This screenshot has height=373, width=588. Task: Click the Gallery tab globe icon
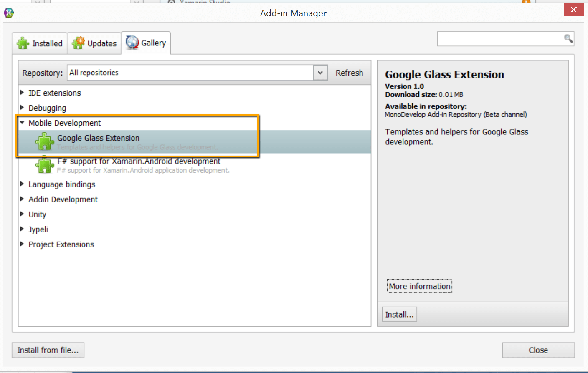(x=132, y=43)
